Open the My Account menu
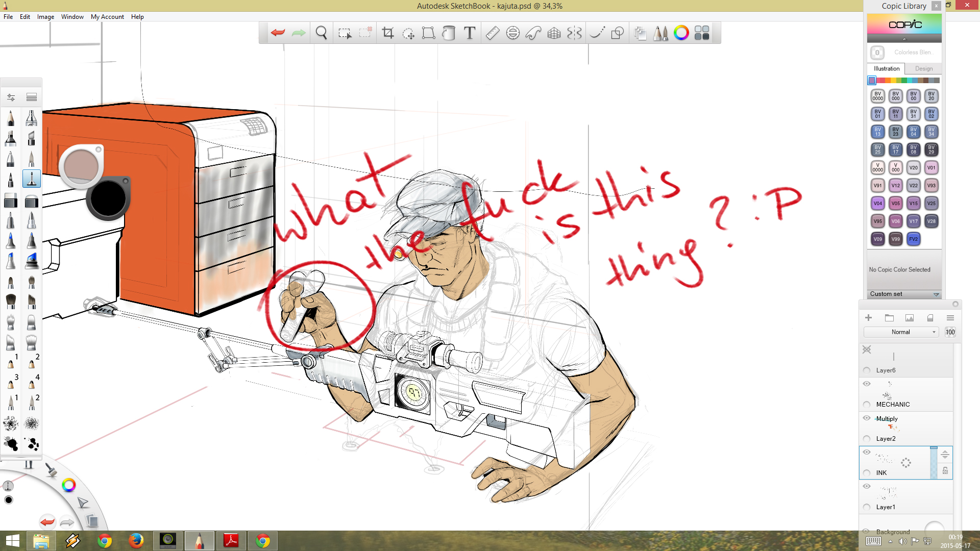 click(107, 17)
